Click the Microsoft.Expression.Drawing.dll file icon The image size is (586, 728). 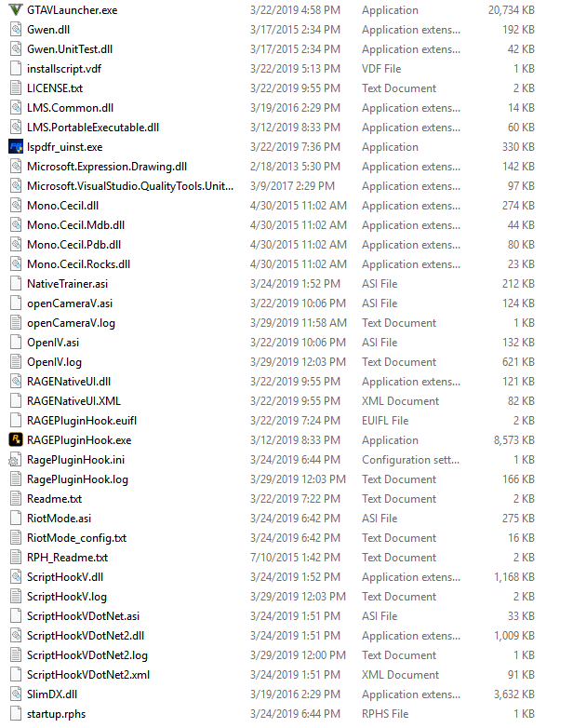[x=16, y=167]
